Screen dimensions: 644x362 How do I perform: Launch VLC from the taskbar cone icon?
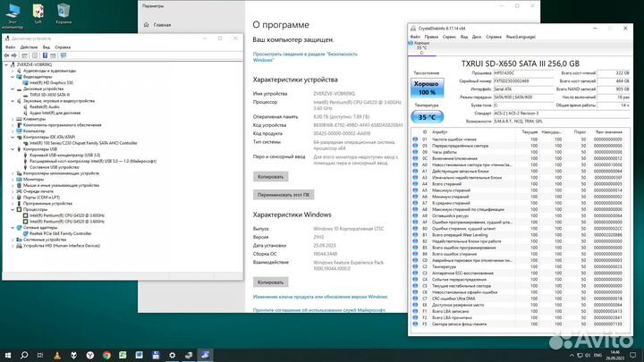pyautogui.click(x=57, y=355)
